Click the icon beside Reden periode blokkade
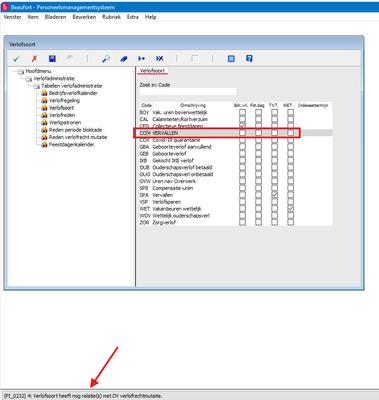The width and height of the screenshot is (379, 400). [44, 130]
